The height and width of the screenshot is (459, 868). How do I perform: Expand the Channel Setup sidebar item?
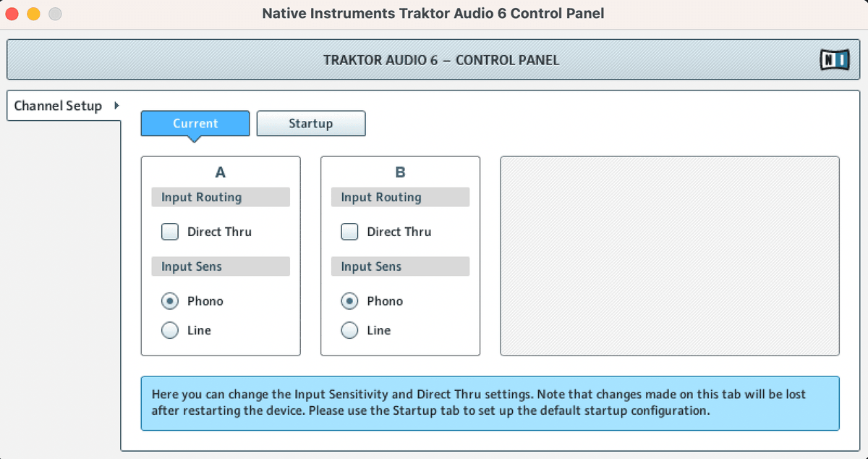click(56, 106)
